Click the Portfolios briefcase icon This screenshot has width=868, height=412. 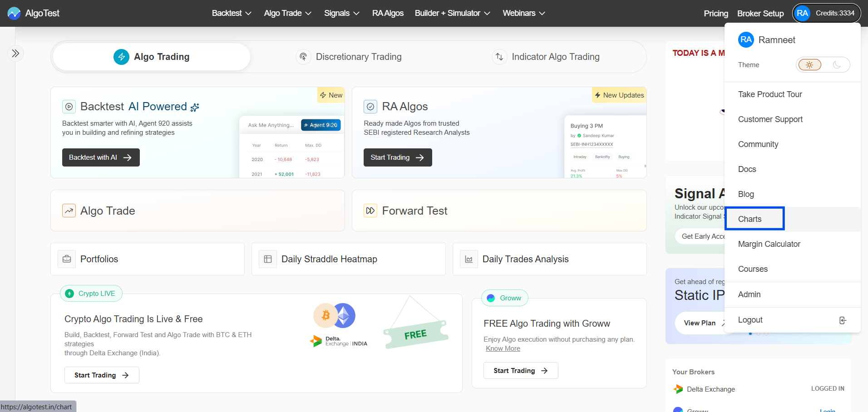(x=67, y=259)
